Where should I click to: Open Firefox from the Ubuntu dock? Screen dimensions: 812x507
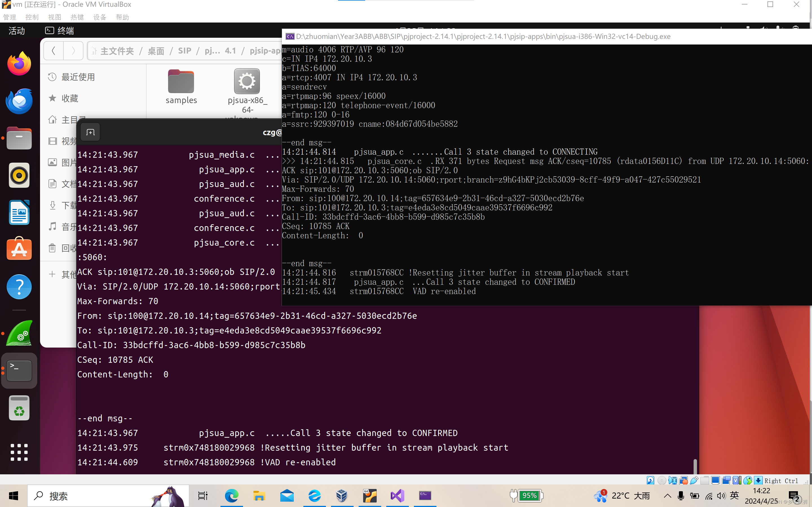coord(19,63)
